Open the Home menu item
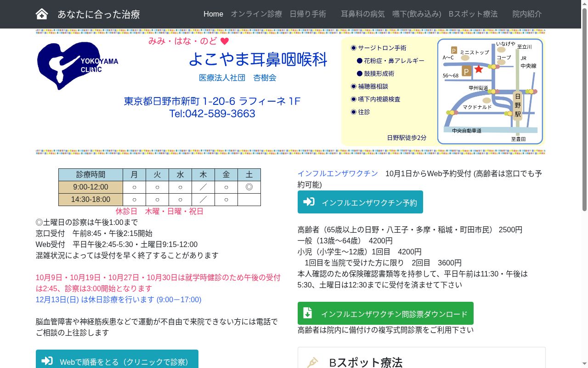Image resolution: width=588 pixels, height=368 pixels. (214, 14)
